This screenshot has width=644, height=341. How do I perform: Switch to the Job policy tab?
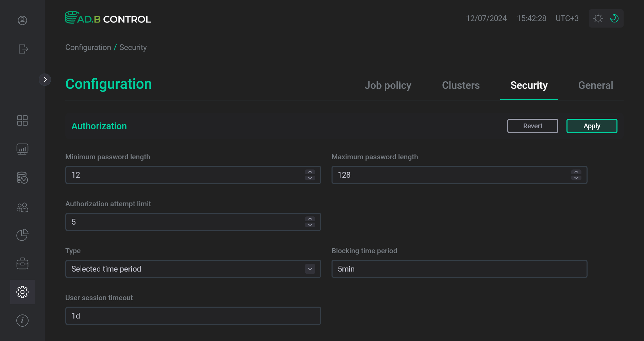tap(388, 85)
